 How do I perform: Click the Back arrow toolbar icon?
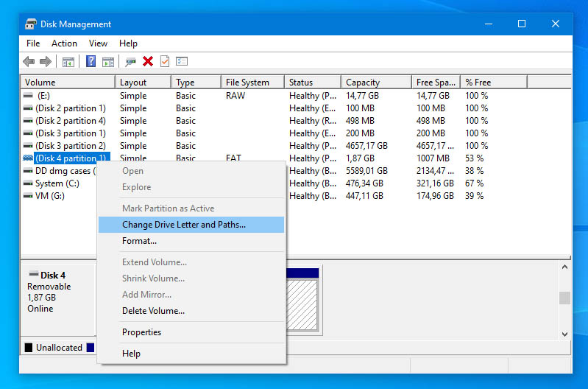pyautogui.click(x=29, y=62)
